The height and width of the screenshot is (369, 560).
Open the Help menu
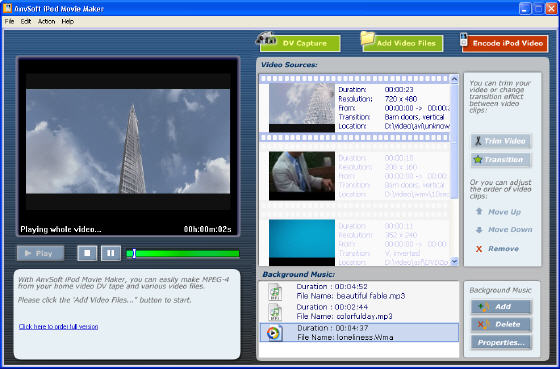[68, 21]
